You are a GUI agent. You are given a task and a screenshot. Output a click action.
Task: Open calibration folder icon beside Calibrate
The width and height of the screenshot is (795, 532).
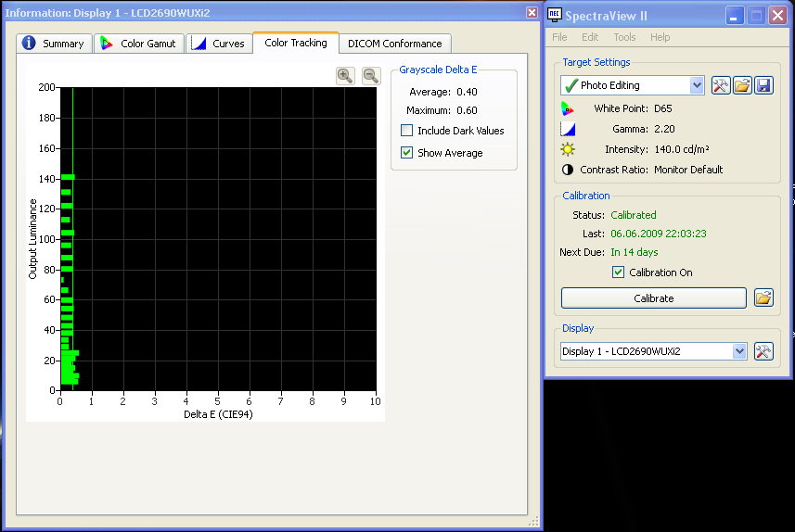tap(763, 298)
